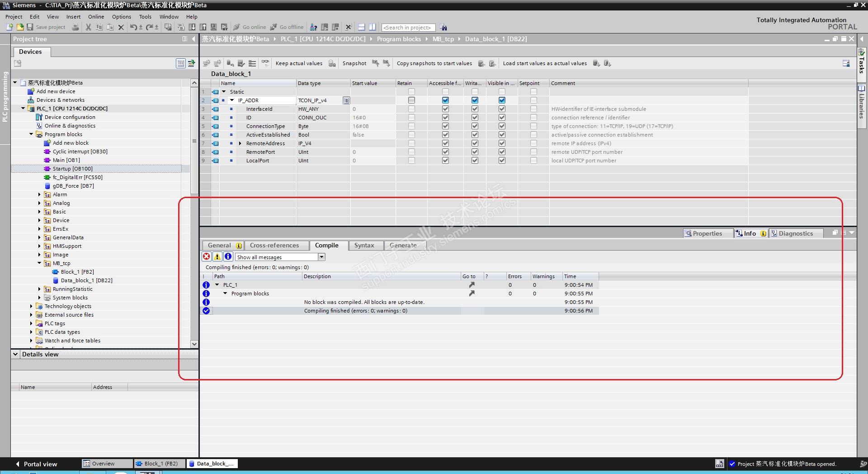
Task: Toggle Accessible checkbox for LocalPort row
Action: point(445,160)
